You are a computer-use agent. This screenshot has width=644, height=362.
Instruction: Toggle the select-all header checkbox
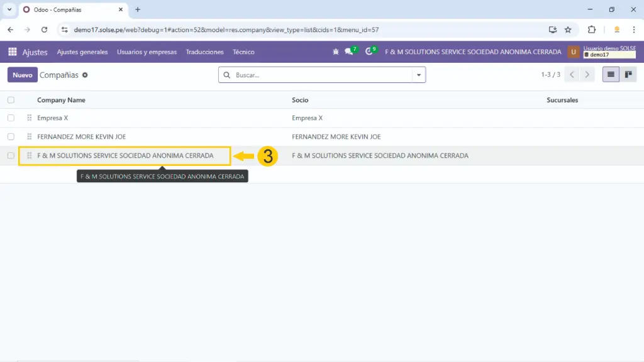tap(11, 100)
